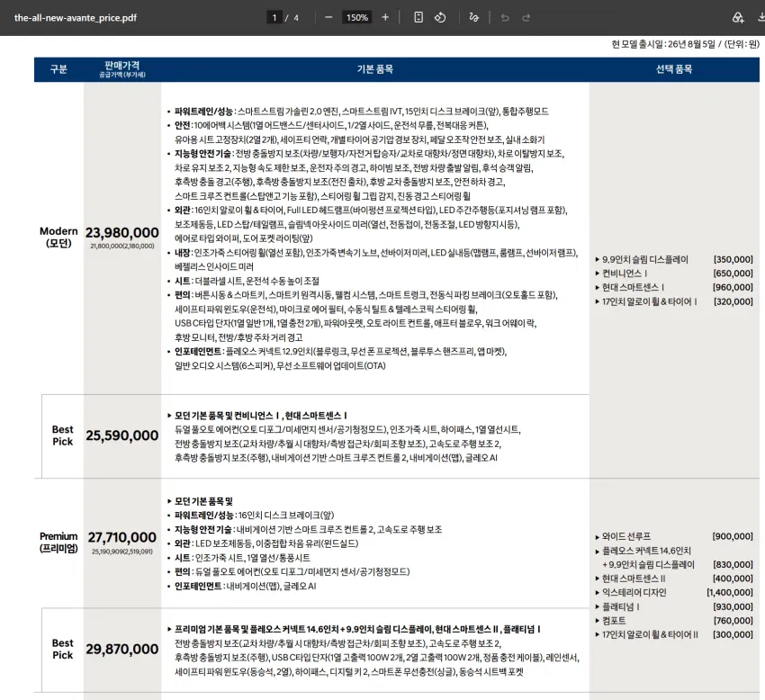The image size is (765, 700).
Task: Download the PDF file
Action: click(x=761, y=18)
